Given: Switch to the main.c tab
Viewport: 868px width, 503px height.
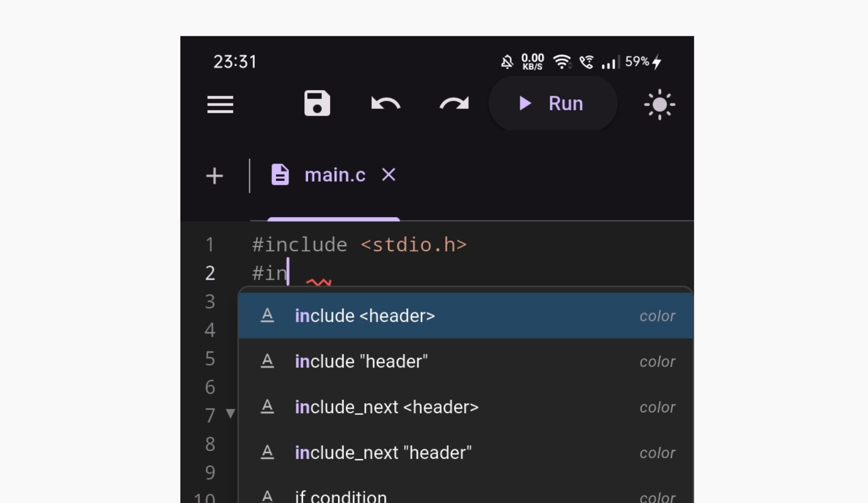Looking at the screenshot, I should click(335, 176).
